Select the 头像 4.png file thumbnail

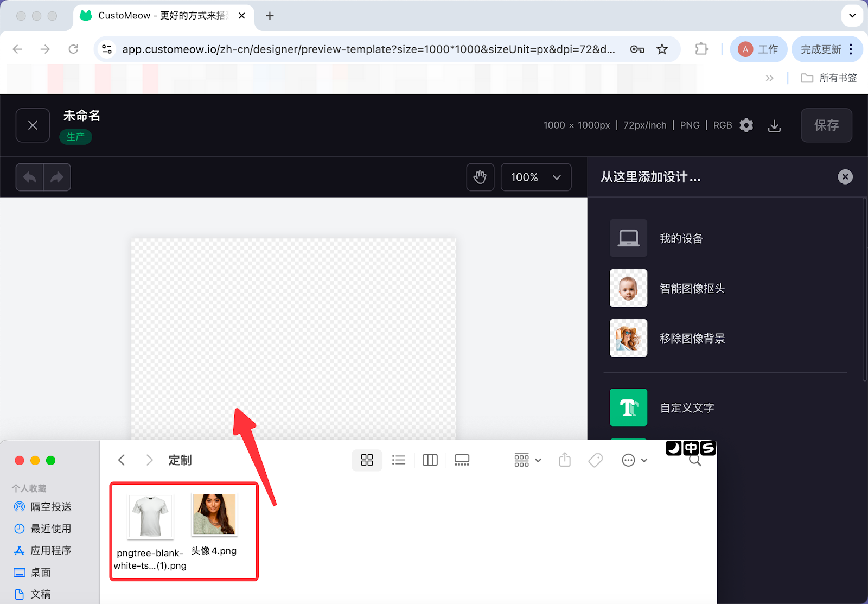point(214,514)
